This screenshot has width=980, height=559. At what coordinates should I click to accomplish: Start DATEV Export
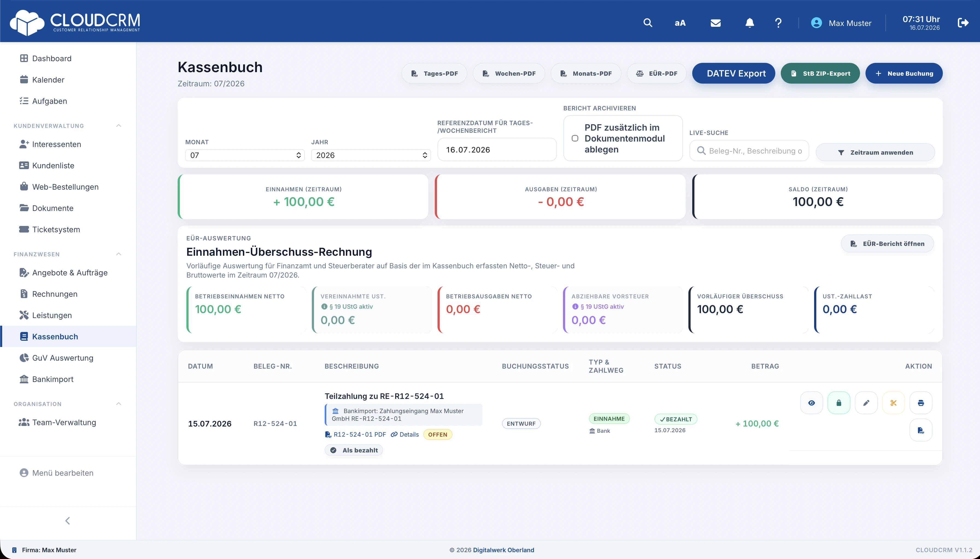pos(733,73)
